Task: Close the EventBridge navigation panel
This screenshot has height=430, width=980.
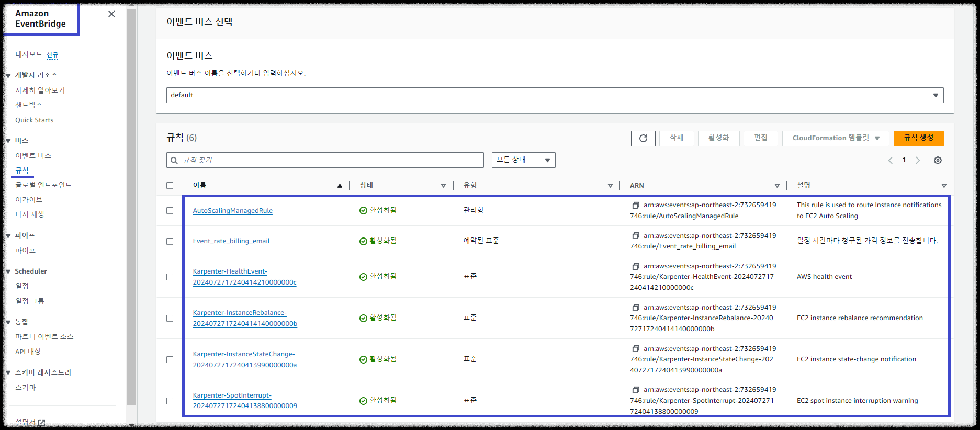Action: tap(111, 14)
